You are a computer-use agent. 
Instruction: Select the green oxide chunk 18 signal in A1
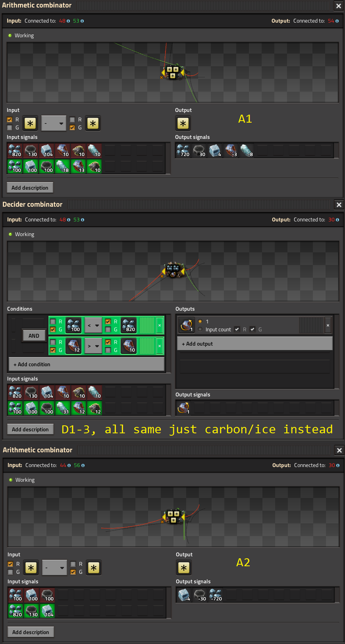63,167
